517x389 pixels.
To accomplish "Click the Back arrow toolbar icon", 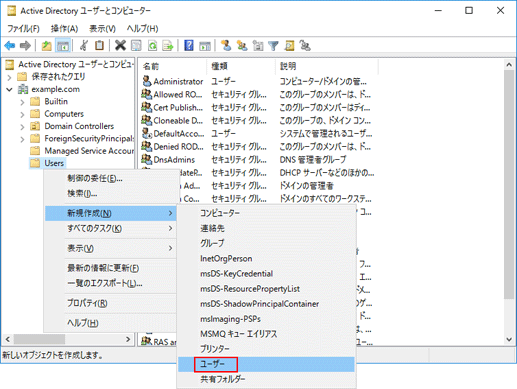I will coord(10,45).
